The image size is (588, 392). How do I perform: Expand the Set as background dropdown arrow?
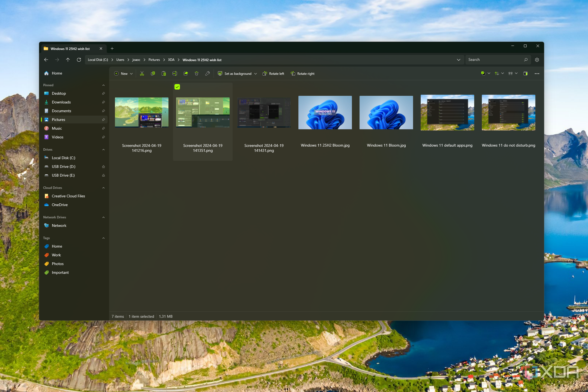pos(256,73)
